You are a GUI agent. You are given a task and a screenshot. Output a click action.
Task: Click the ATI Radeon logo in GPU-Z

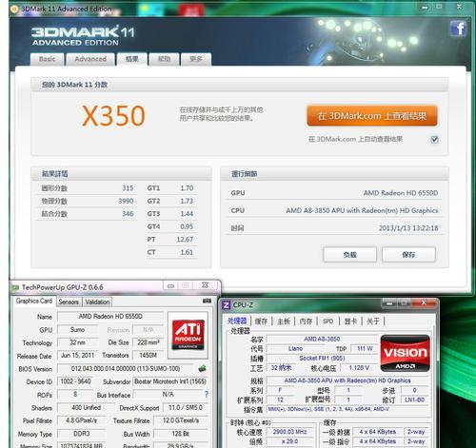tap(188, 335)
